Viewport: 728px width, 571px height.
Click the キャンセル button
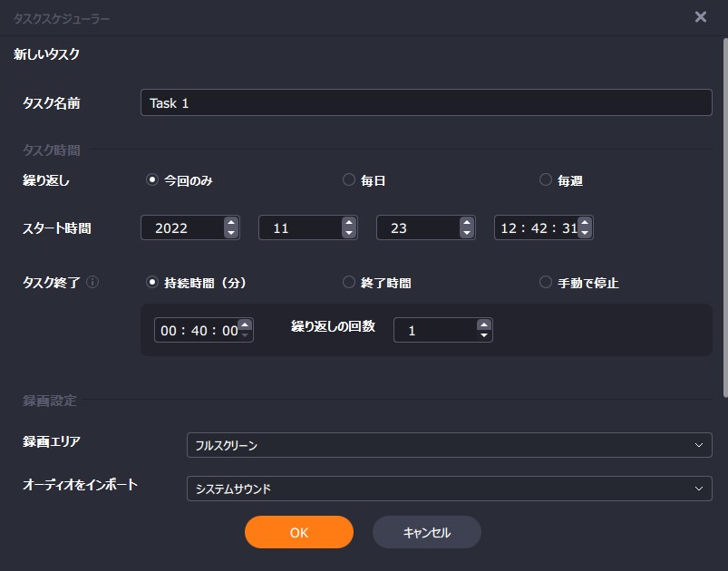point(426,533)
